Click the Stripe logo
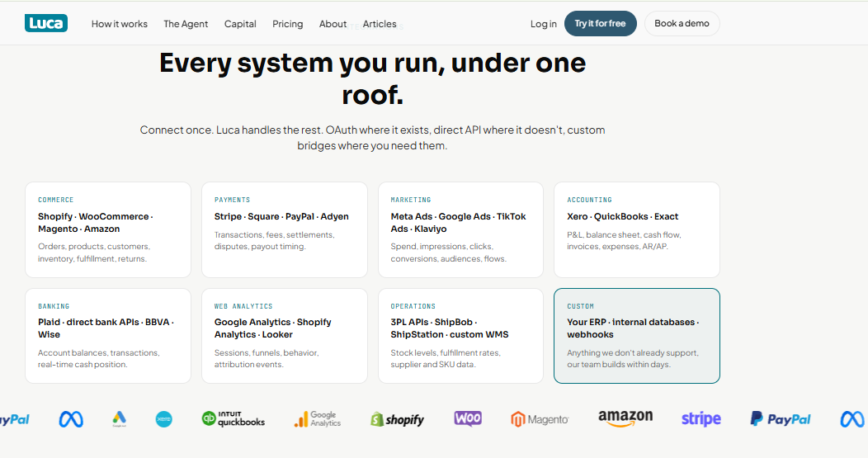Viewport: 868px width, 458px height. point(701,418)
